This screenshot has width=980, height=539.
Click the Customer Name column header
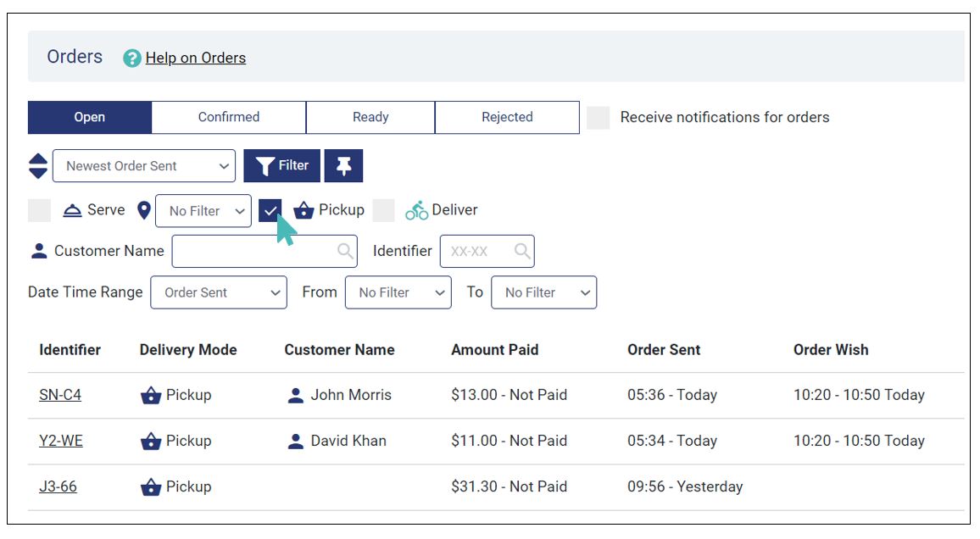pos(339,350)
